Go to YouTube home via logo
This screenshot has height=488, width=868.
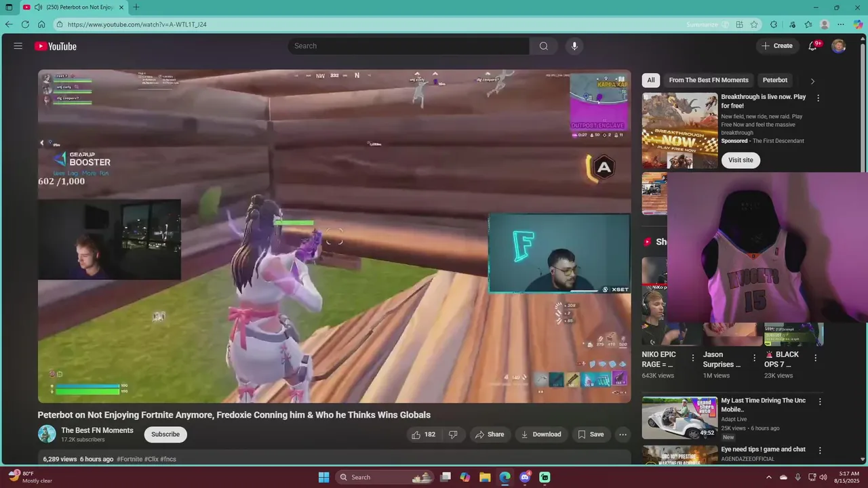click(56, 46)
